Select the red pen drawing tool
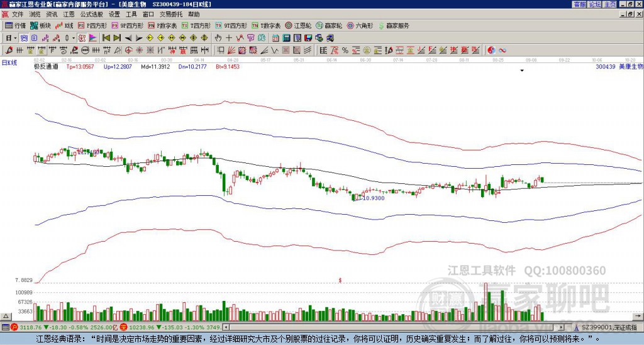This screenshot has height=345, width=644. (x=9, y=50)
